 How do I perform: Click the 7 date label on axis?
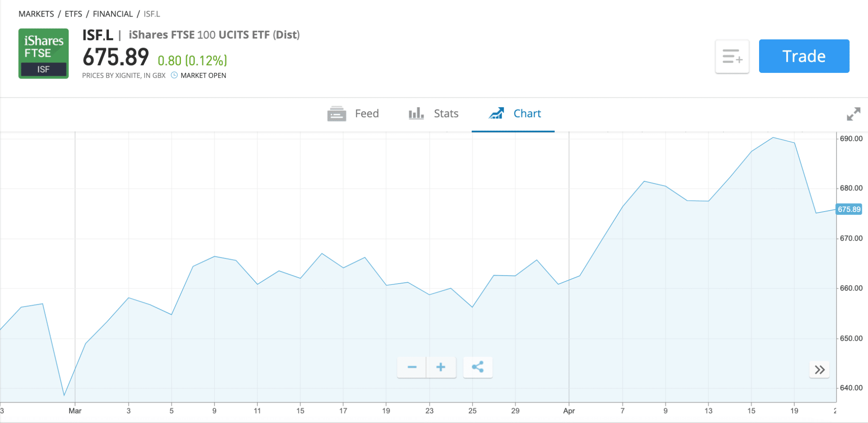tap(623, 411)
